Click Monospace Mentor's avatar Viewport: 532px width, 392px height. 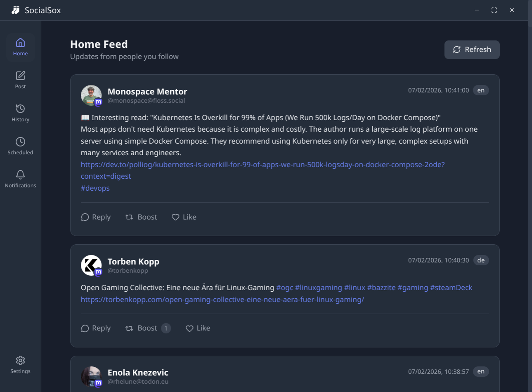(x=91, y=95)
